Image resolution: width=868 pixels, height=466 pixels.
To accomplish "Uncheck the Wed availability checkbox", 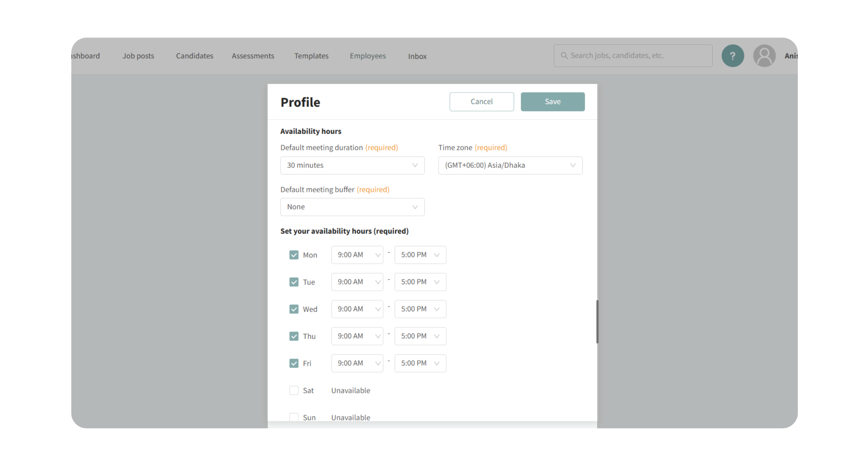I will pyautogui.click(x=294, y=309).
